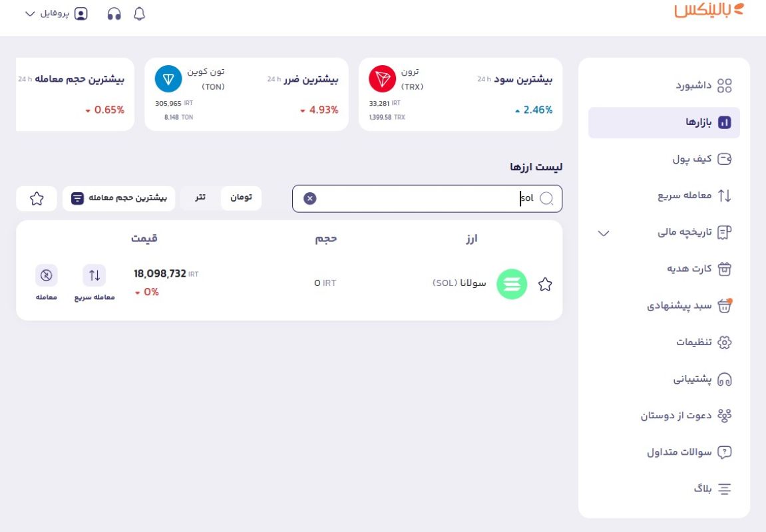Open کارت هدیه sidebar item
Viewport: 766px width, 532px height.
click(664, 269)
